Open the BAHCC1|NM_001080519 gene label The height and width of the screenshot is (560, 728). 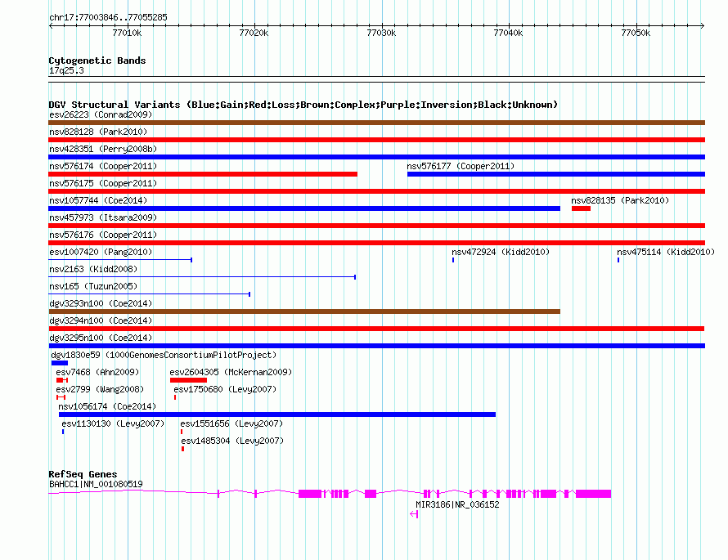pyautogui.click(x=96, y=484)
